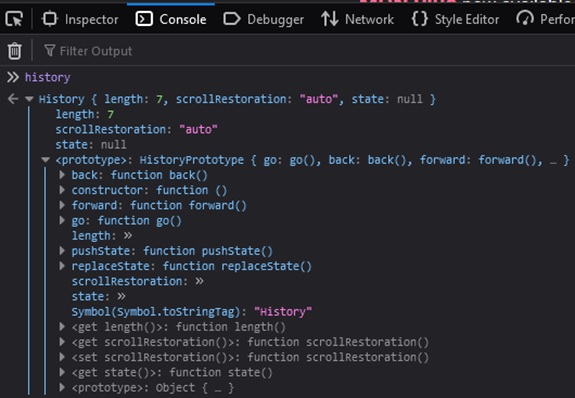Image resolution: width=575 pixels, height=398 pixels.
Task: Click 'function go()' text
Action: point(139,221)
